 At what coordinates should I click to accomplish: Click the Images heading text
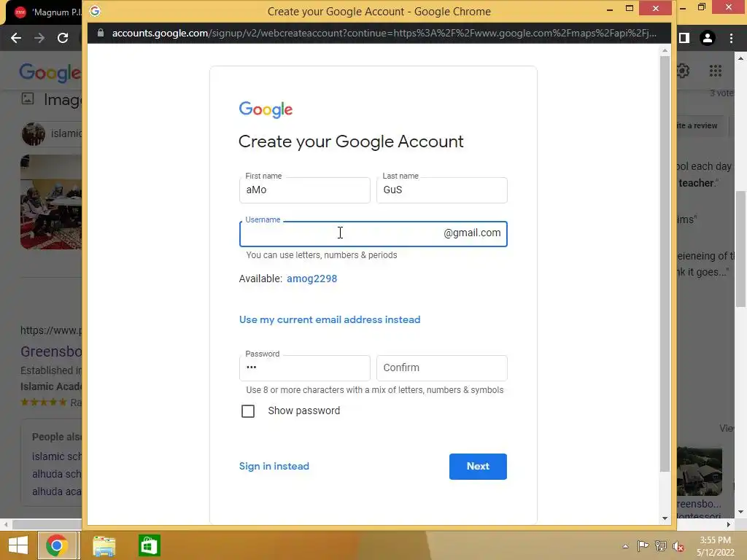pos(63,99)
